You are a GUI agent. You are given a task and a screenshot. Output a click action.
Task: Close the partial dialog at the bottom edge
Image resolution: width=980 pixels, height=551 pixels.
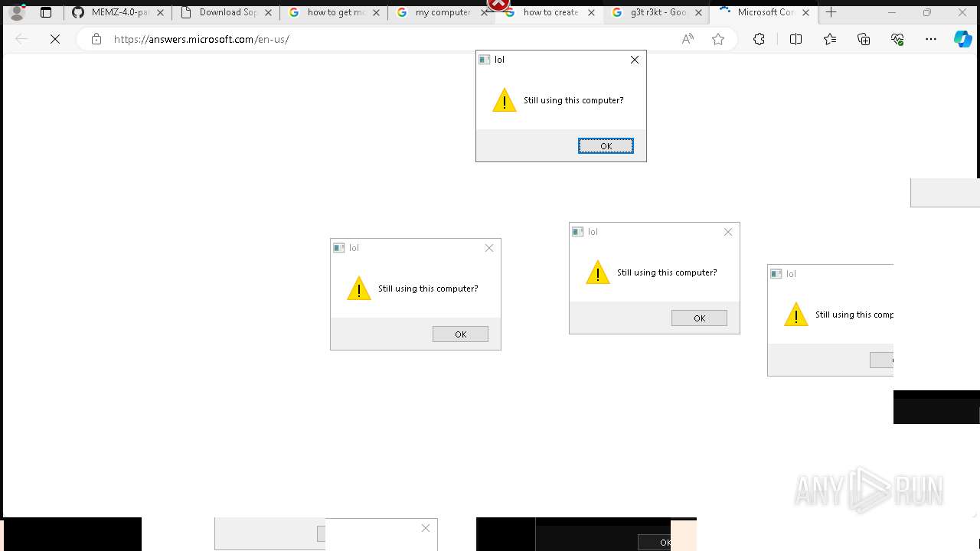click(x=426, y=528)
